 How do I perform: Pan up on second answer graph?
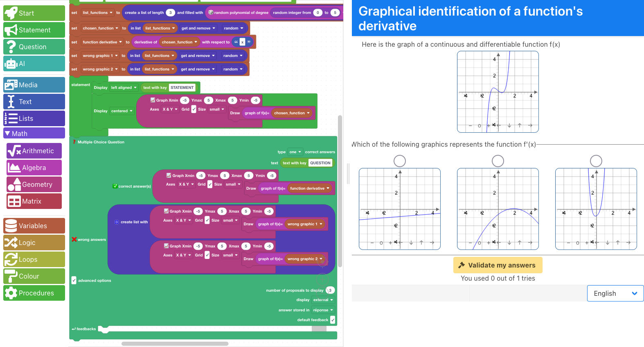click(520, 243)
